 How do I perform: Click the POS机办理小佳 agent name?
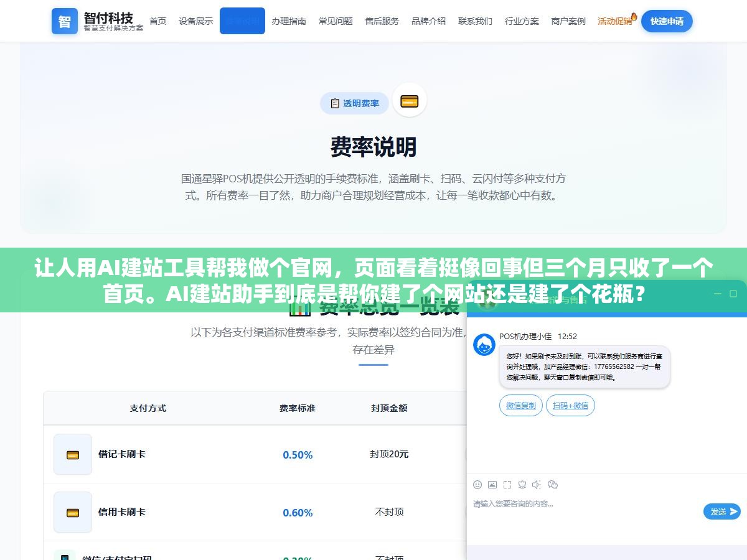click(x=525, y=337)
